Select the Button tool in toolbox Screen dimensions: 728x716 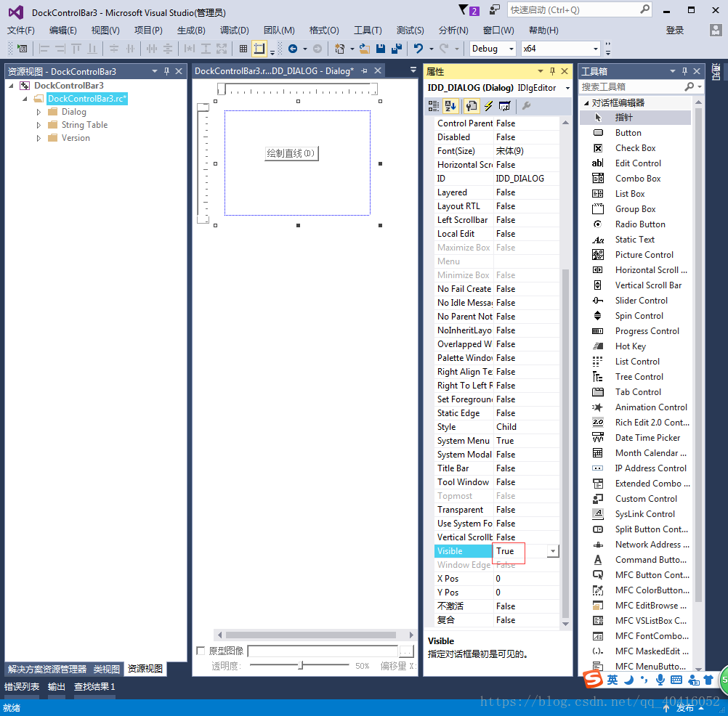click(x=636, y=133)
